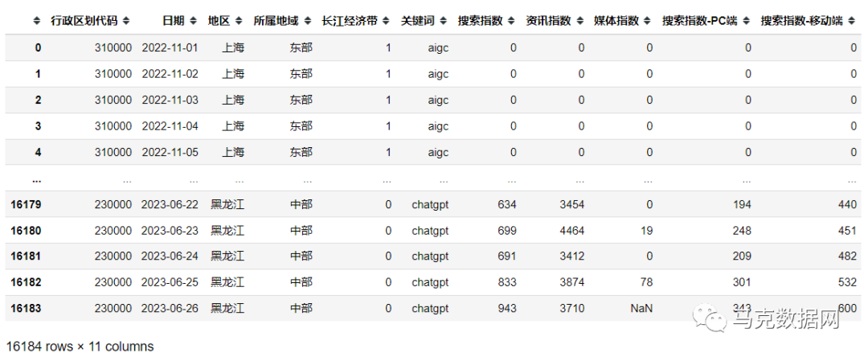Click date cell 2023-06-26
The height and width of the screenshot is (357, 868).
pos(170,308)
